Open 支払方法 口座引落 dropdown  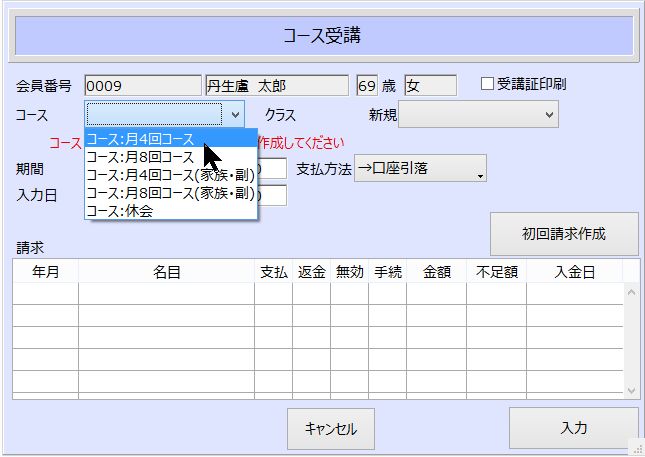pyautogui.click(x=420, y=169)
